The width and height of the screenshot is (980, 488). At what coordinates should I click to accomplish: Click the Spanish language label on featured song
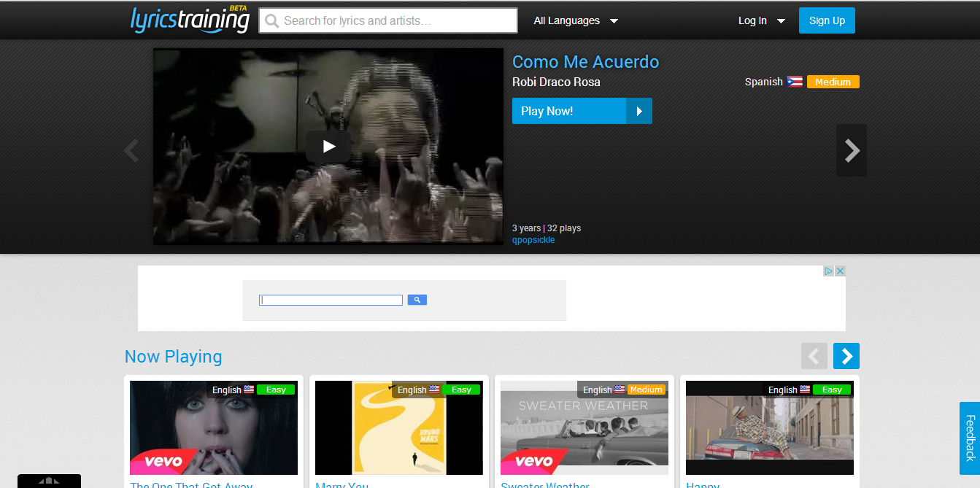click(x=764, y=82)
